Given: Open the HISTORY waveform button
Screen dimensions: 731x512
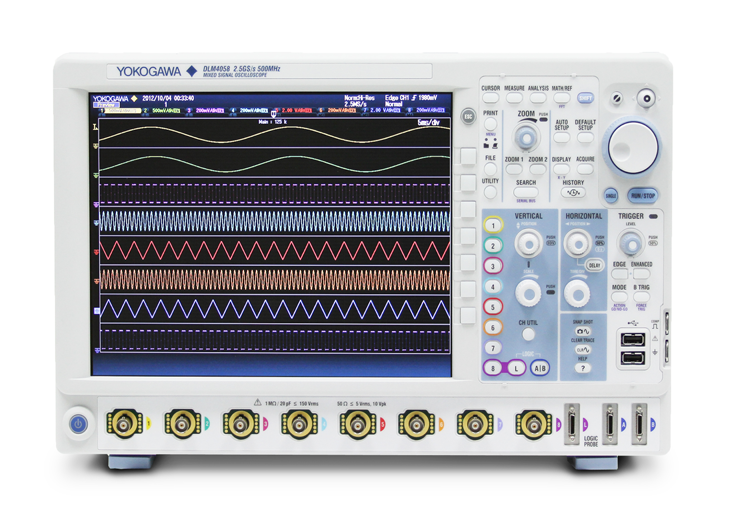Looking at the screenshot, I should point(573,193).
